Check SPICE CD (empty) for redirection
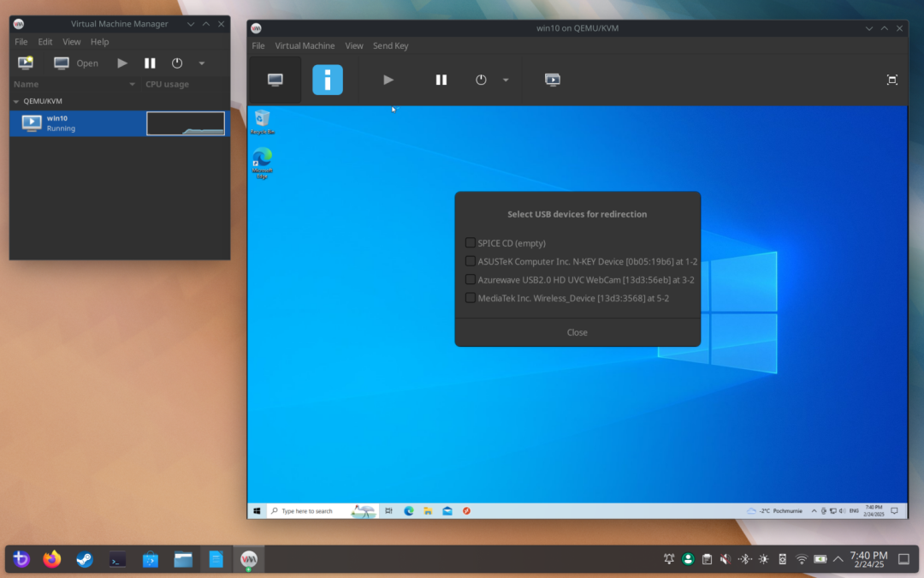The height and width of the screenshot is (578, 924). (471, 242)
